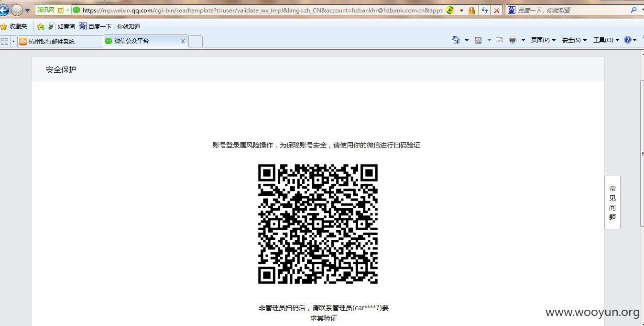Expand the feeds dropdown arrow

point(489,40)
